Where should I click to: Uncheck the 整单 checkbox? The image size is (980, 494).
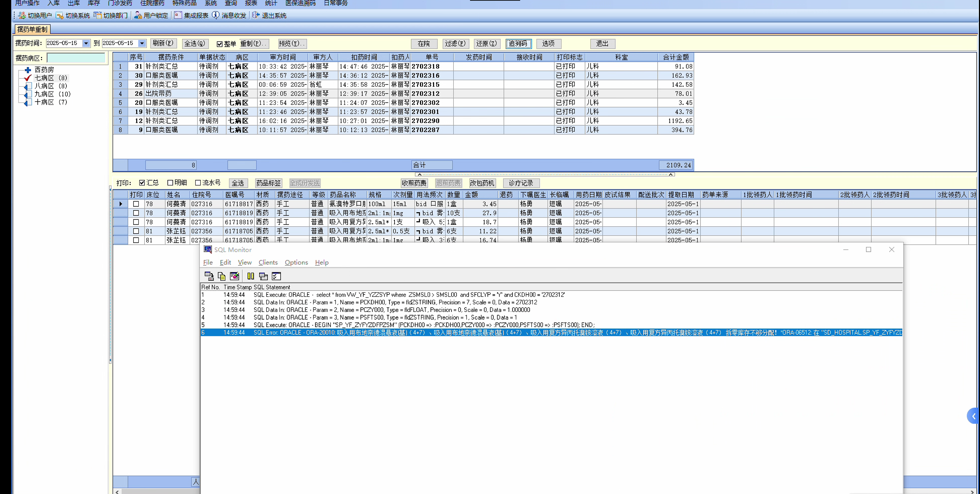tap(220, 44)
